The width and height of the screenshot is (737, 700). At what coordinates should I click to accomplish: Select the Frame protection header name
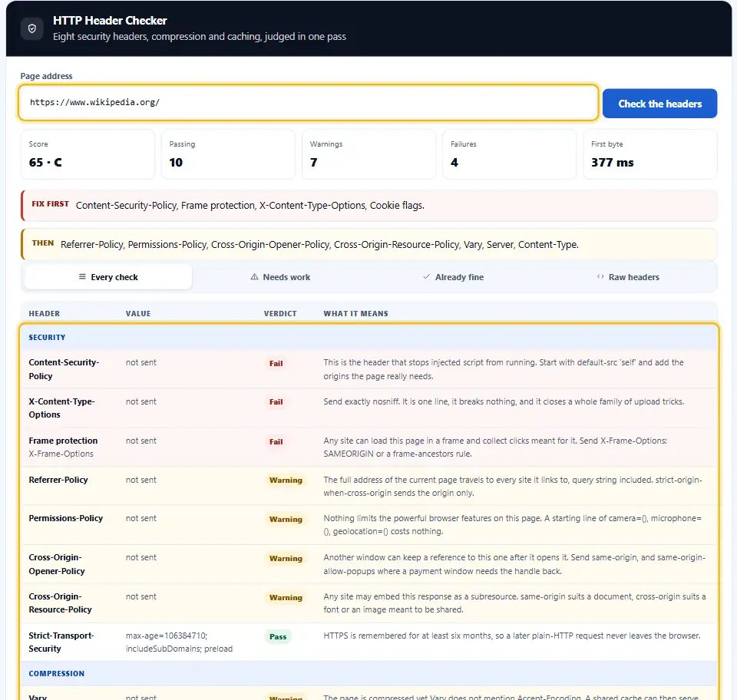click(63, 441)
